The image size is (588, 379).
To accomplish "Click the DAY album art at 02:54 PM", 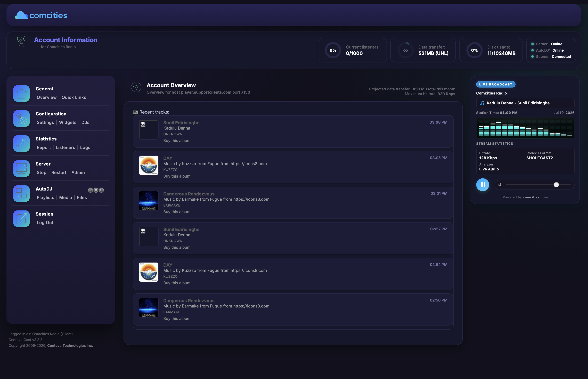I will point(149,272).
